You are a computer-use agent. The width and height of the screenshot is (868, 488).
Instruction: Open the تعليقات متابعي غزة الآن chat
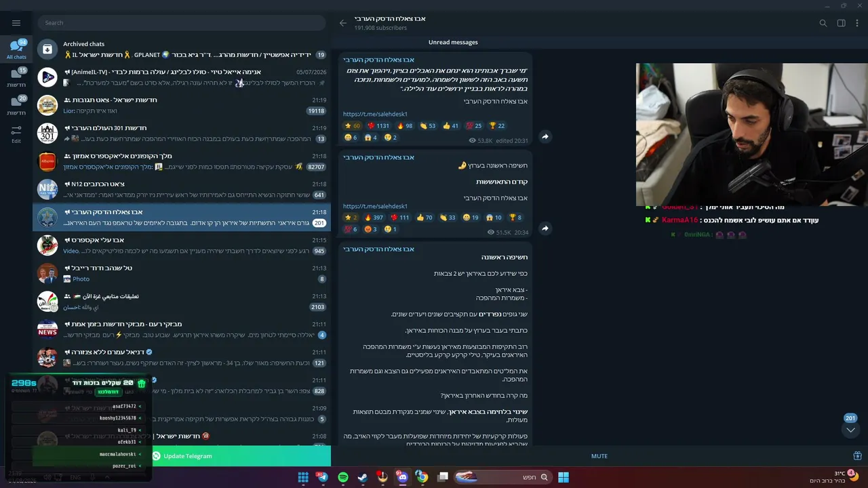click(x=182, y=301)
